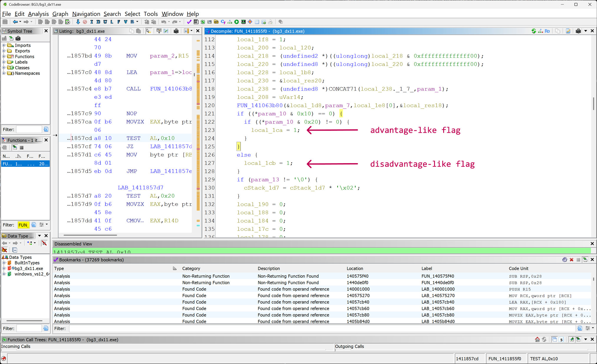The height and width of the screenshot is (364, 597).
Task: Open the Function Graph toolbar icon
Action: click(230, 22)
